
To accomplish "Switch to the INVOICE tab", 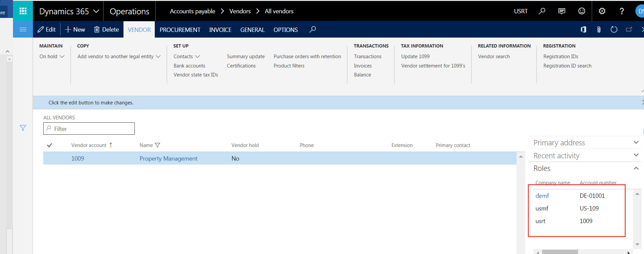I will pyautogui.click(x=220, y=30).
